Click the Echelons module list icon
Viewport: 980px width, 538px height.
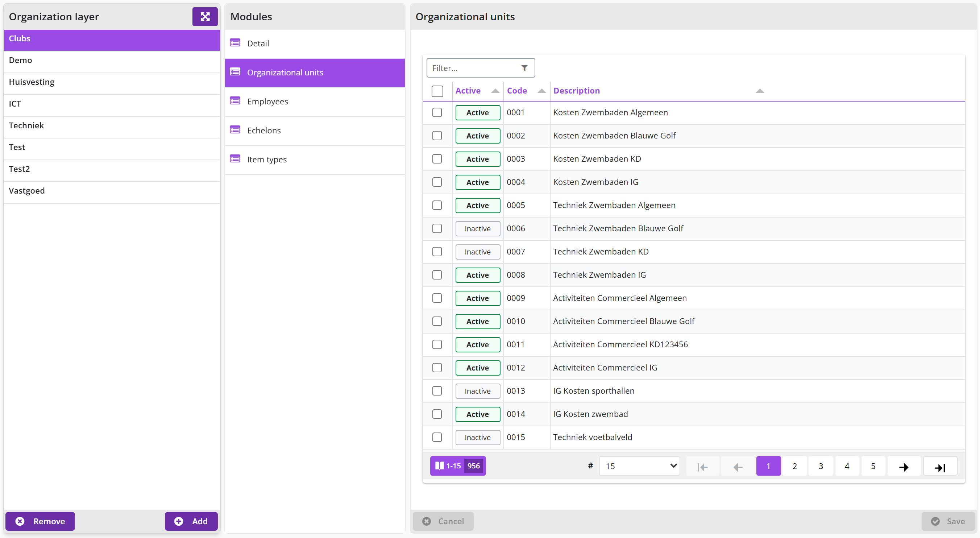[x=235, y=130]
